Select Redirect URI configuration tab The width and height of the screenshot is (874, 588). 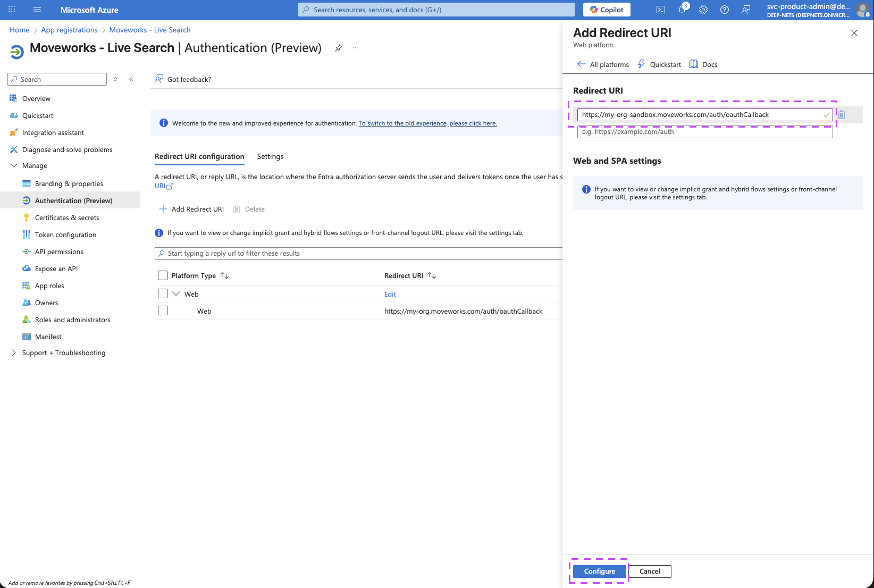[199, 156]
